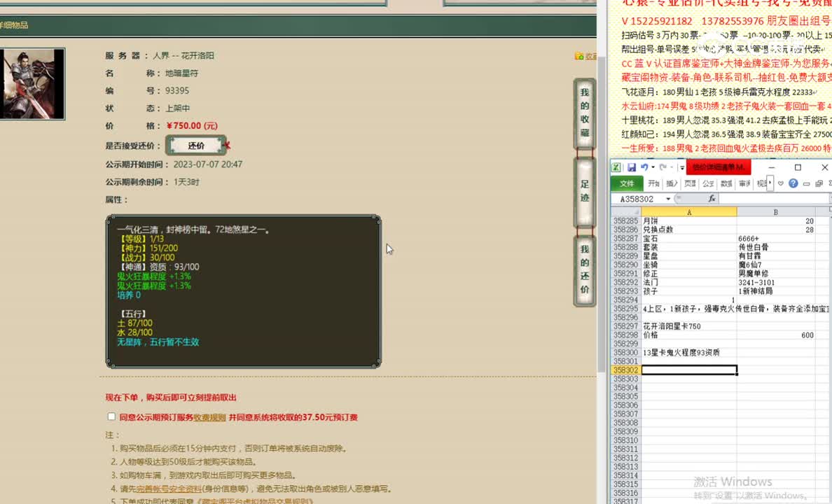Click the Excel help question mark icon

coord(793,183)
